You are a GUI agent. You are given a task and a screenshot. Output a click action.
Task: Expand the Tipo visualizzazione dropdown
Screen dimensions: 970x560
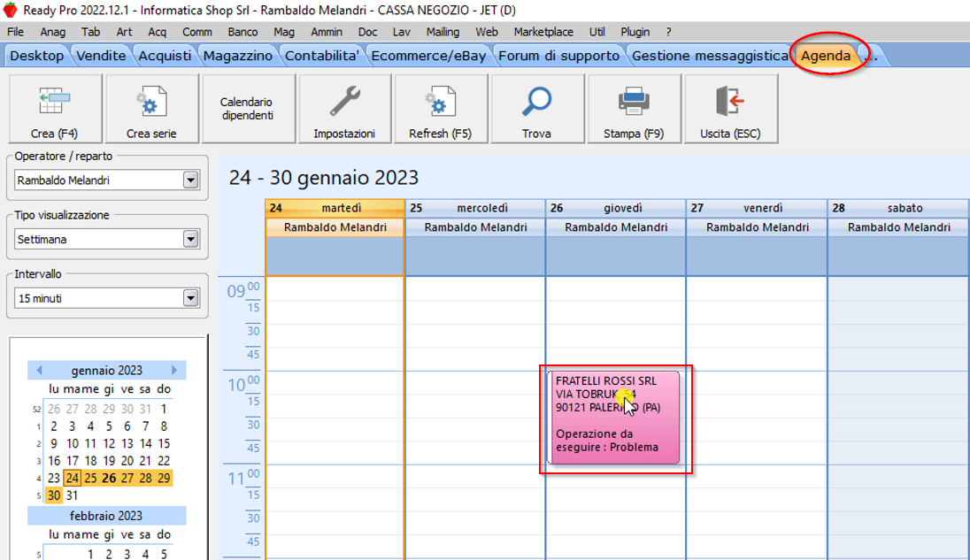tap(190, 240)
